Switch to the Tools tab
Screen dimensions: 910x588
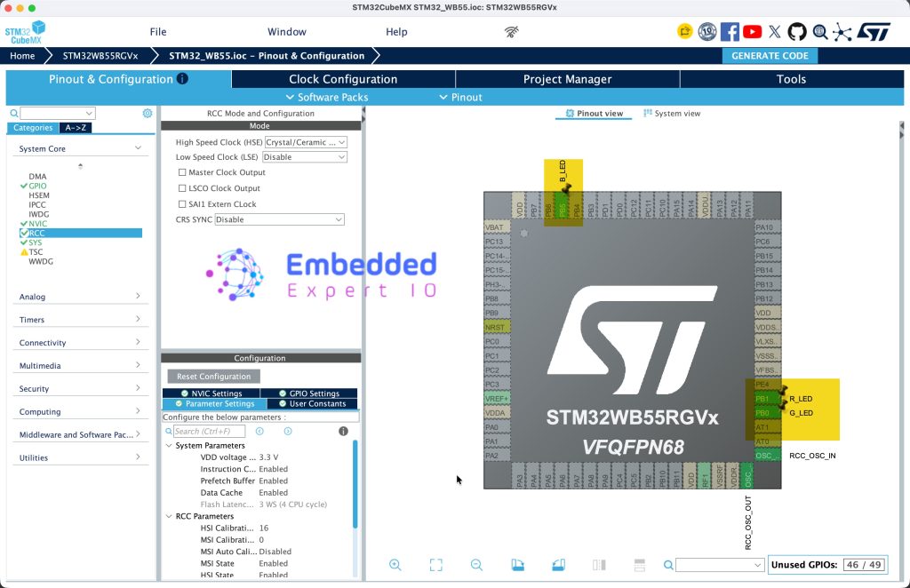[x=792, y=79]
